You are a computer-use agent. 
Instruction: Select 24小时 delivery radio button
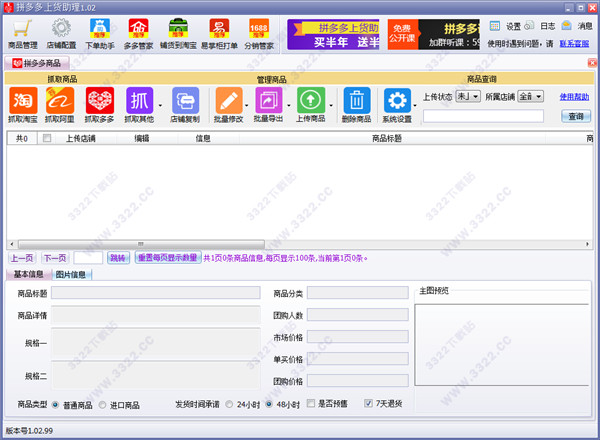point(229,404)
